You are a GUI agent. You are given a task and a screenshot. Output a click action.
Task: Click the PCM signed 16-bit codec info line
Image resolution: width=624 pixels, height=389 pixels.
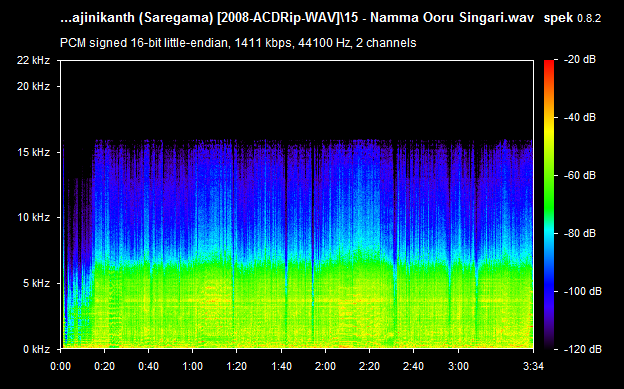(238, 43)
